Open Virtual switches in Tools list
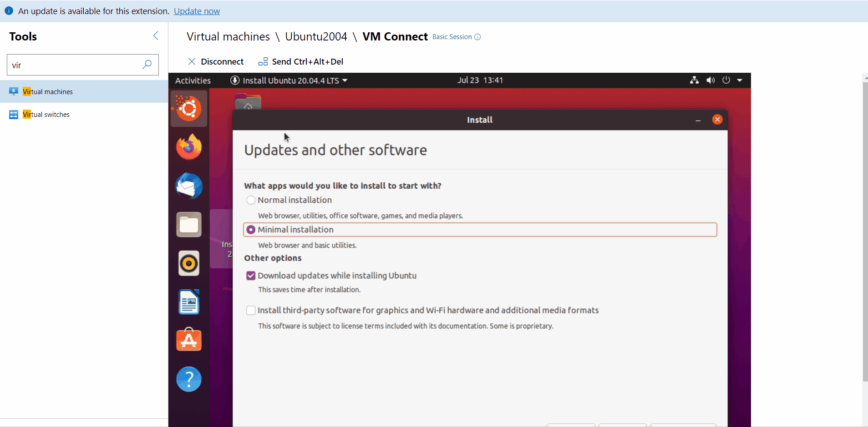The image size is (868, 427). tap(84, 114)
